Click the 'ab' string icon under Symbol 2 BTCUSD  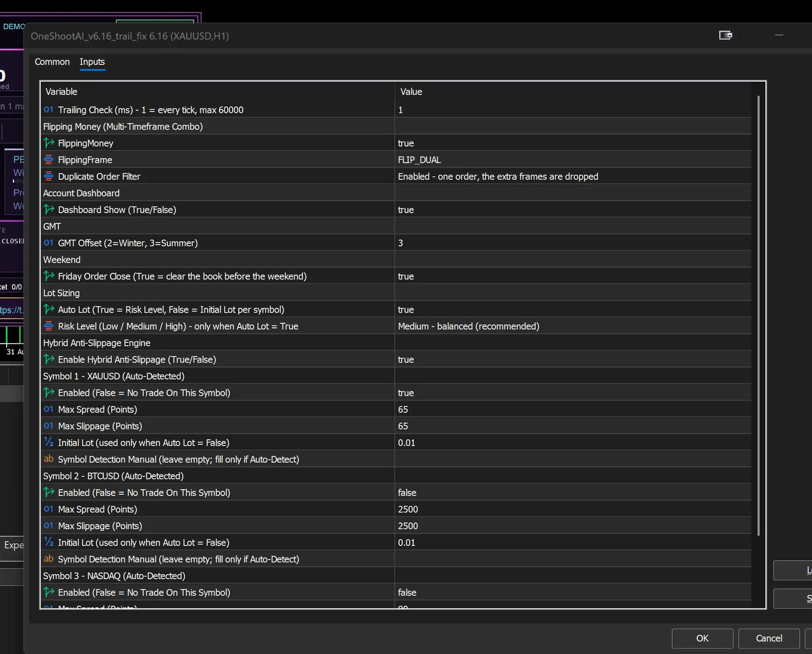tap(49, 559)
